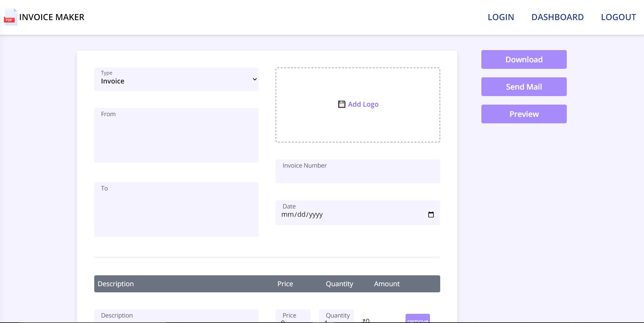Click the item Quantity input field

click(336, 316)
